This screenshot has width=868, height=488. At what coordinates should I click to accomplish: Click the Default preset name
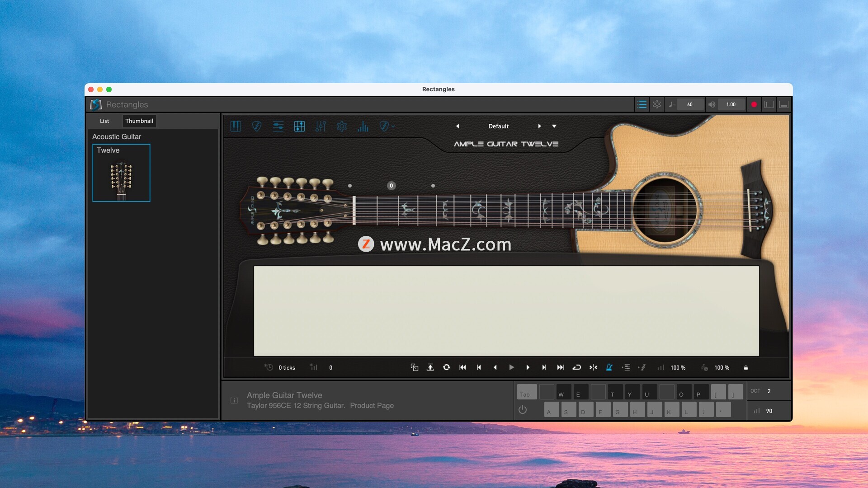tap(498, 127)
